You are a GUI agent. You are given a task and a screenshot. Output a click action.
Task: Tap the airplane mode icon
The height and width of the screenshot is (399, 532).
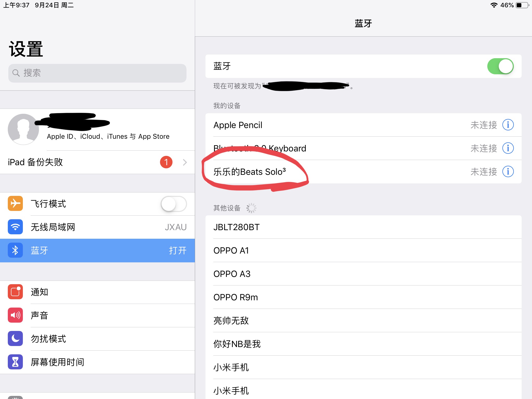coord(15,203)
